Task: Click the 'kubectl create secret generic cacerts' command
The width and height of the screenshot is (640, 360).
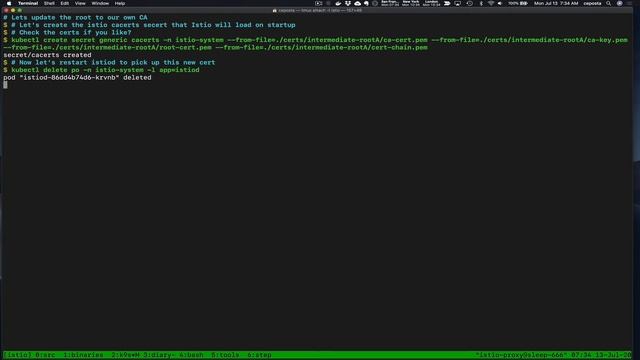Action: coord(316,44)
